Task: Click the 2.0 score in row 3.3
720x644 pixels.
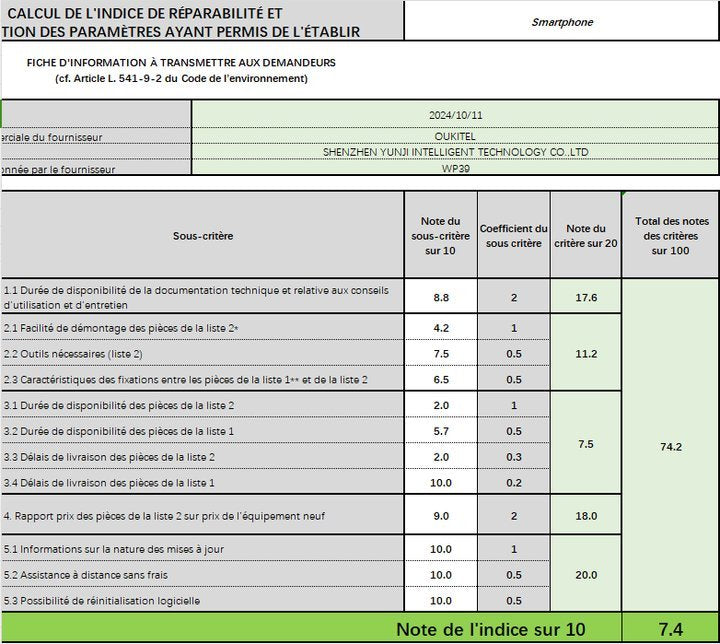Action: (440, 457)
